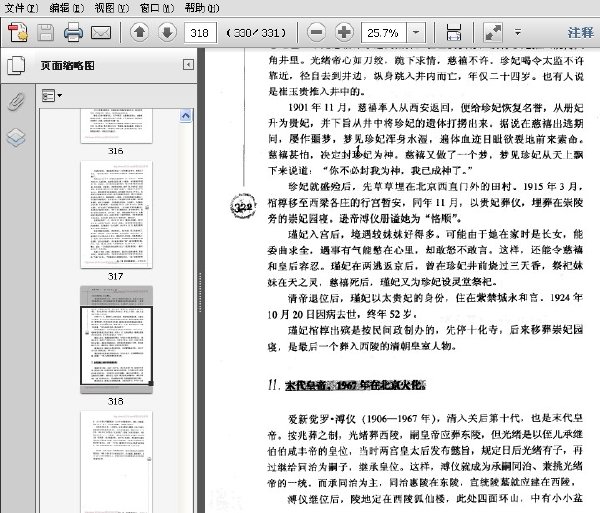Open the 视图 menu
This screenshot has height=513, width=600.
[x=112, y=8]
